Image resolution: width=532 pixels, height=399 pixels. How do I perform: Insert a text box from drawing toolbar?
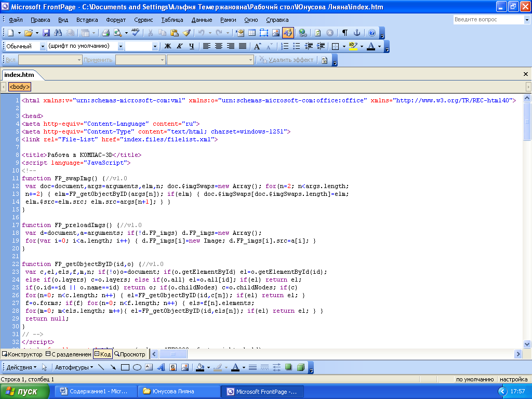149,367
